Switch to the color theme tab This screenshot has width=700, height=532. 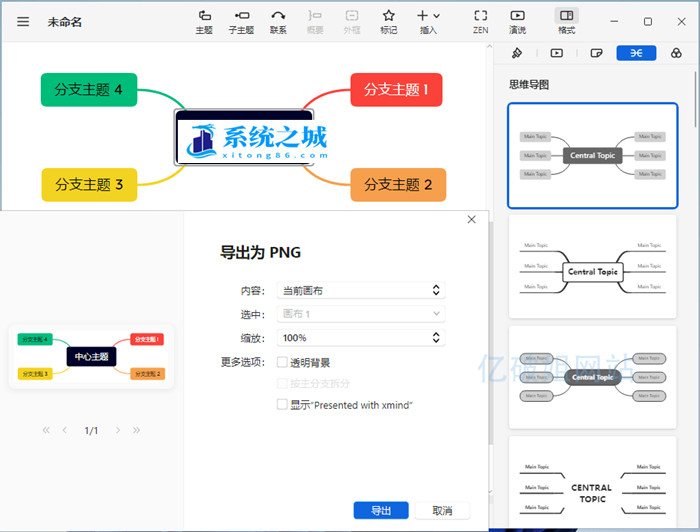click(x=676, y=53)
